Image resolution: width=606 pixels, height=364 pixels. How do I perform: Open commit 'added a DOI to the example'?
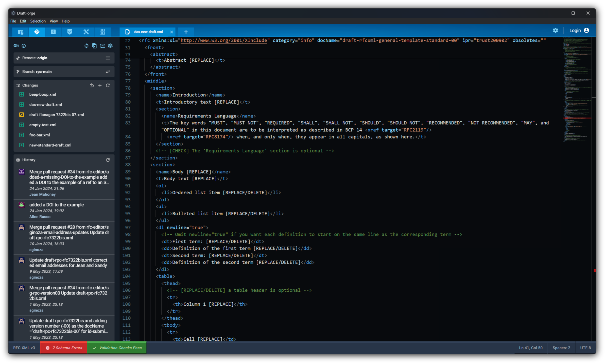(64, 211)
